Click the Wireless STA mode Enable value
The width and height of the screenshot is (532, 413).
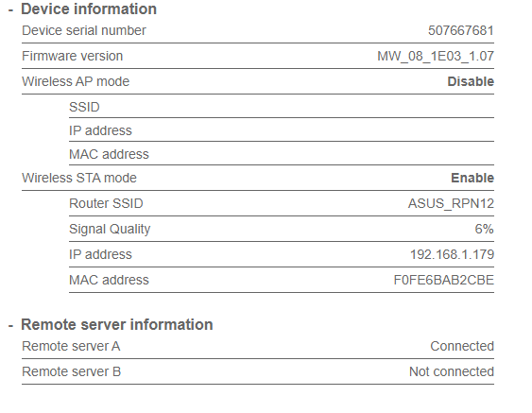tap(472, 178)
